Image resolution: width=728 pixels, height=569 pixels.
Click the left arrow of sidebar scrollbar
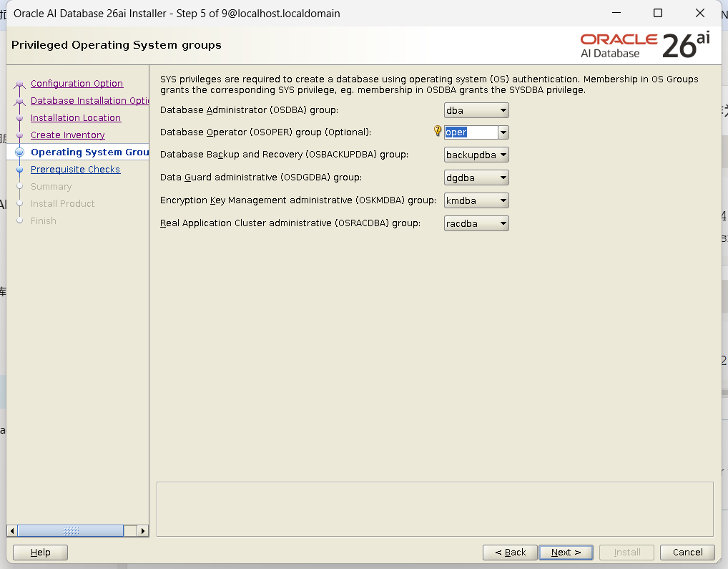tap(12, 531)
